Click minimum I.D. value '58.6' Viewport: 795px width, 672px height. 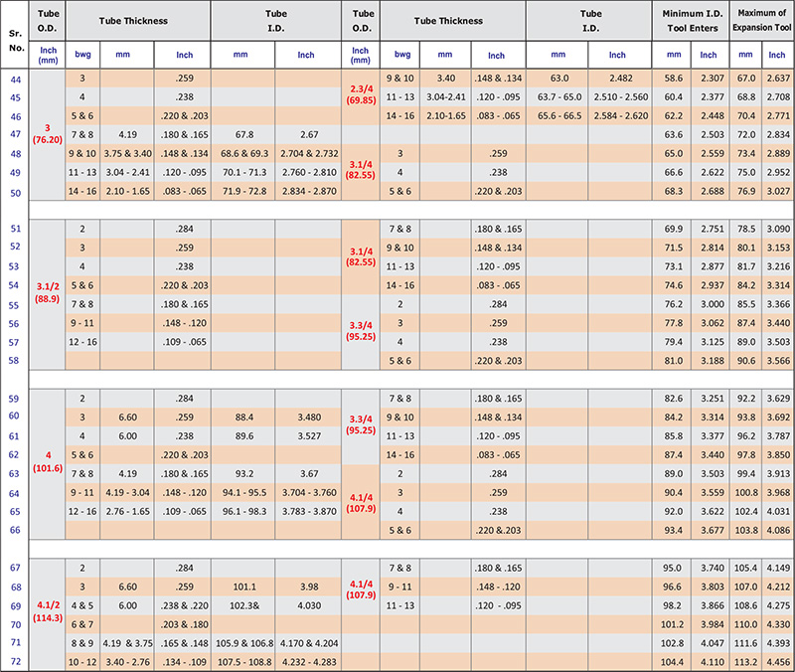point(674,79)
